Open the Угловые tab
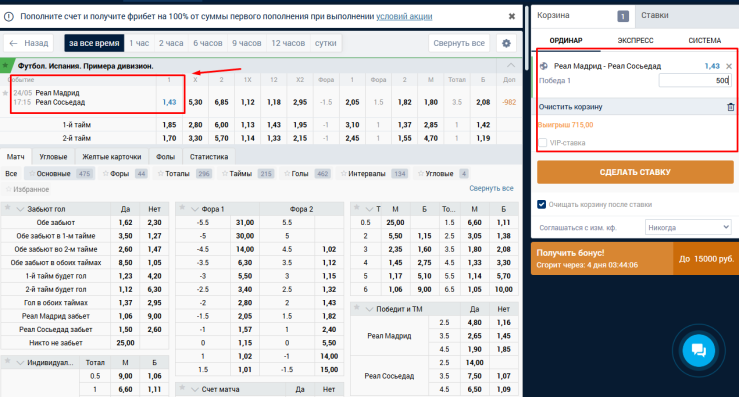Image resolution: width=739 pixels, height=397 pixels. pyautogui.click(x=53, y=157)
